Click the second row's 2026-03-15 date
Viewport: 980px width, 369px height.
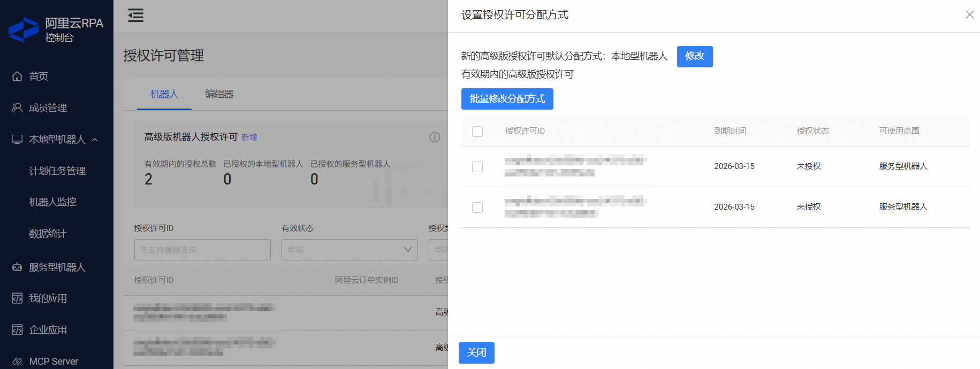pos(734,207)
